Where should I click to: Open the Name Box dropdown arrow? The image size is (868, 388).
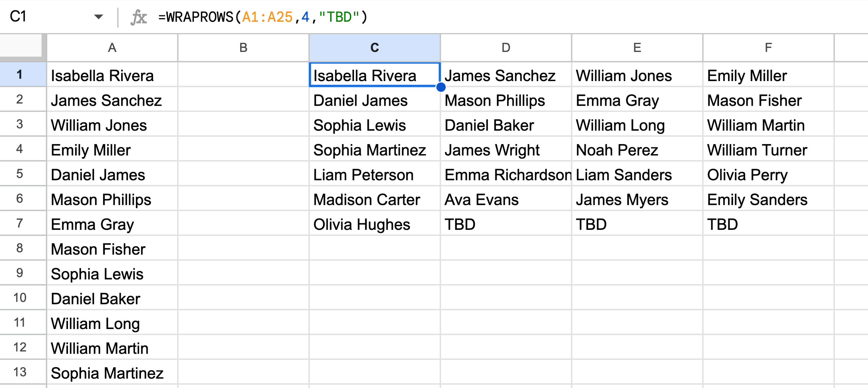(x=98, y=17)
